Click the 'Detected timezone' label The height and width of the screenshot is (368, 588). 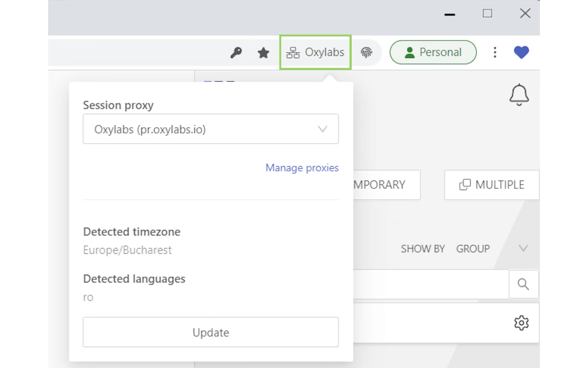tap(132, 232)
